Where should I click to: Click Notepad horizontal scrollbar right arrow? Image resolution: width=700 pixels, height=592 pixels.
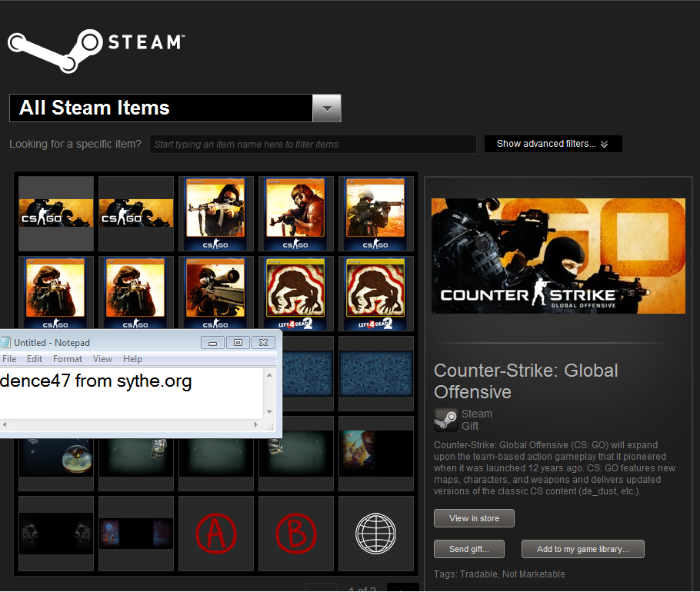(256, 424)
